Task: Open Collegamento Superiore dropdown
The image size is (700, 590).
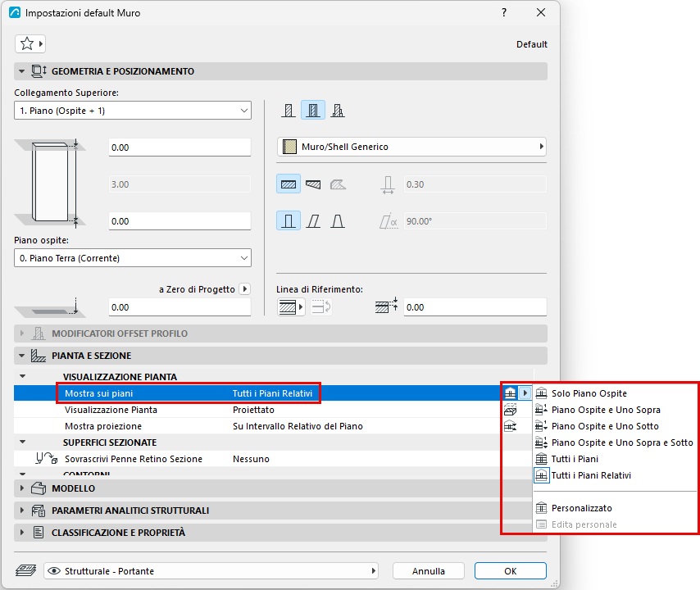Action: point(133,111)
